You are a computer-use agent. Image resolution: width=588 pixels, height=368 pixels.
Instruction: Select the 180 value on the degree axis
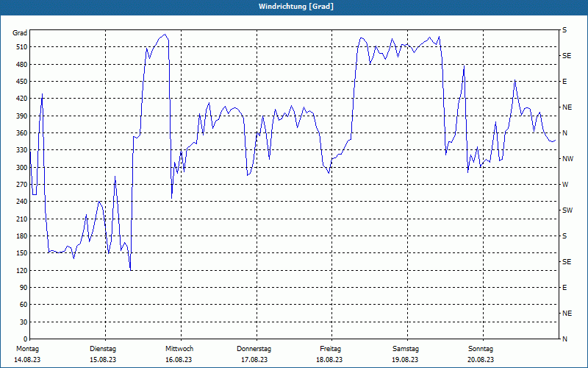(22, 236)
